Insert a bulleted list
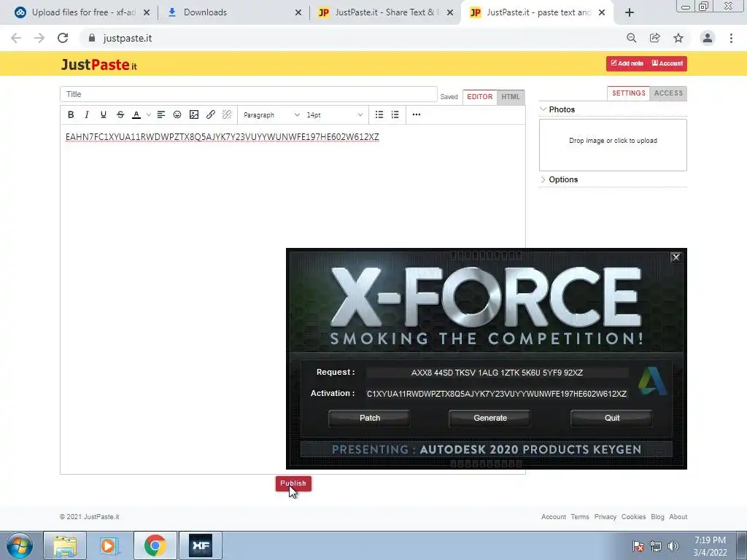Image resolution: width=747 pixels, height=560 pixels. [379, 114]
